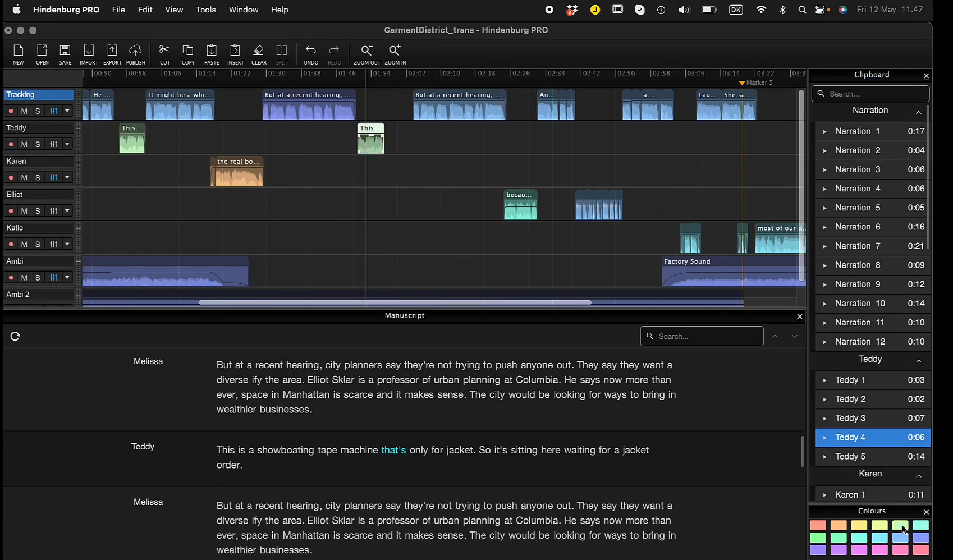Open effects on Elliot track
The width and height of the screenshot is (953, 560).
click(53, 211)
